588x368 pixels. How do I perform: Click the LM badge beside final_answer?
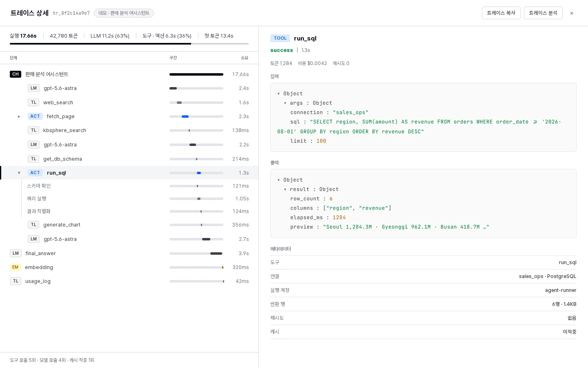[16, 253]
